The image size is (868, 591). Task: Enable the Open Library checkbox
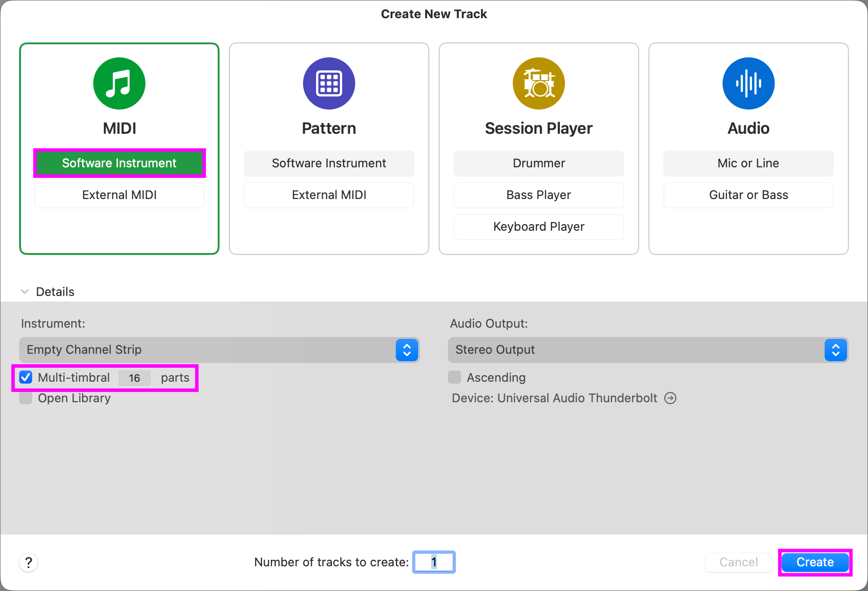[26, 398]
